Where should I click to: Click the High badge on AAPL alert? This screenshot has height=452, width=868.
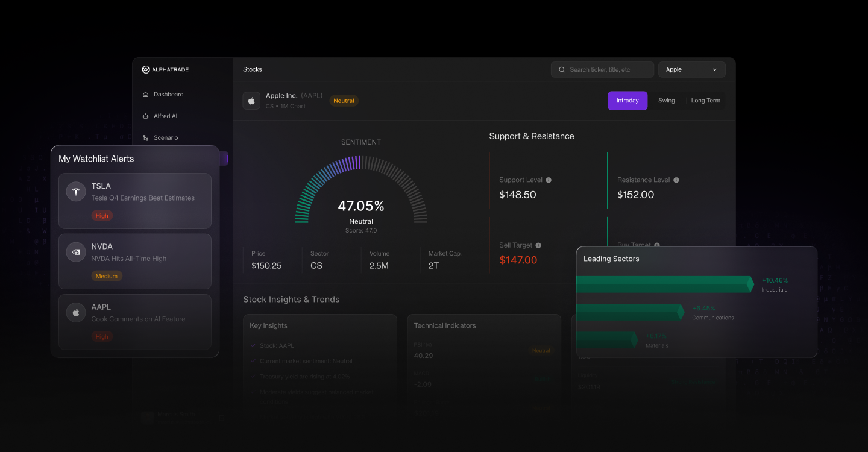(x=102, y=337)
